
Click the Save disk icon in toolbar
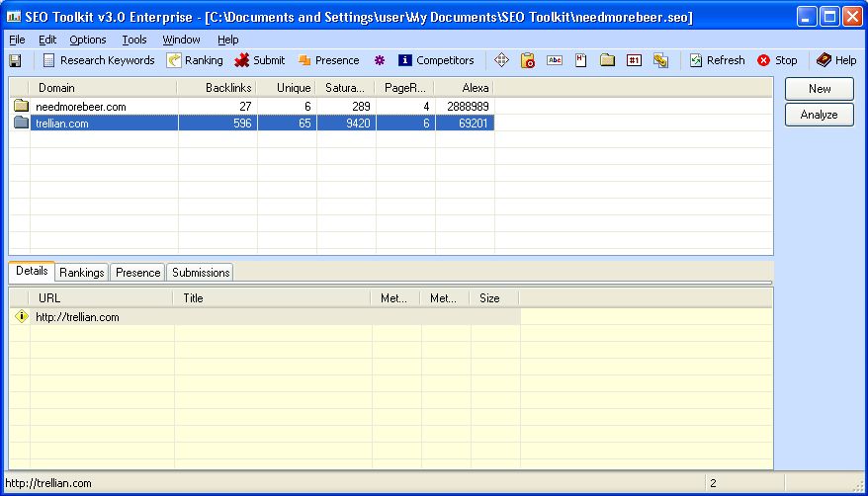point(15,60)
